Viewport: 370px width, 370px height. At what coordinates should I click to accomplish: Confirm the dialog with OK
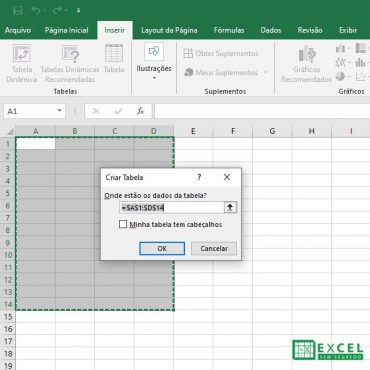162,248
